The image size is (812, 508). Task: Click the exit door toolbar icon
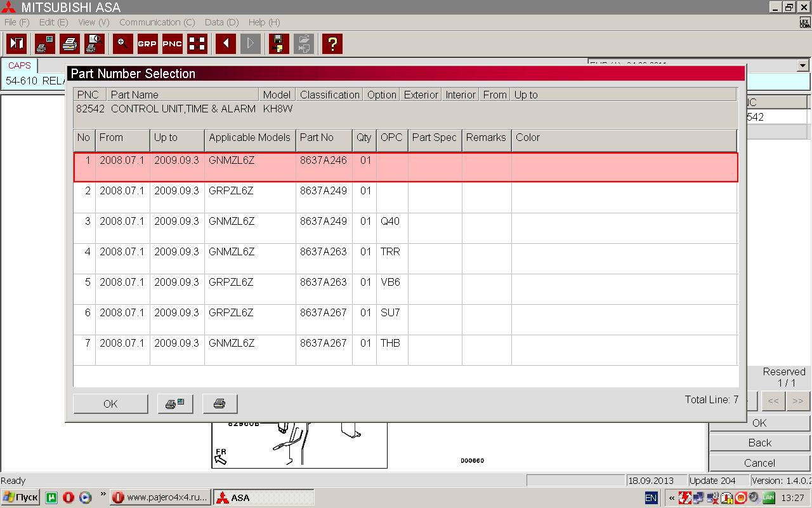point(16,44)
